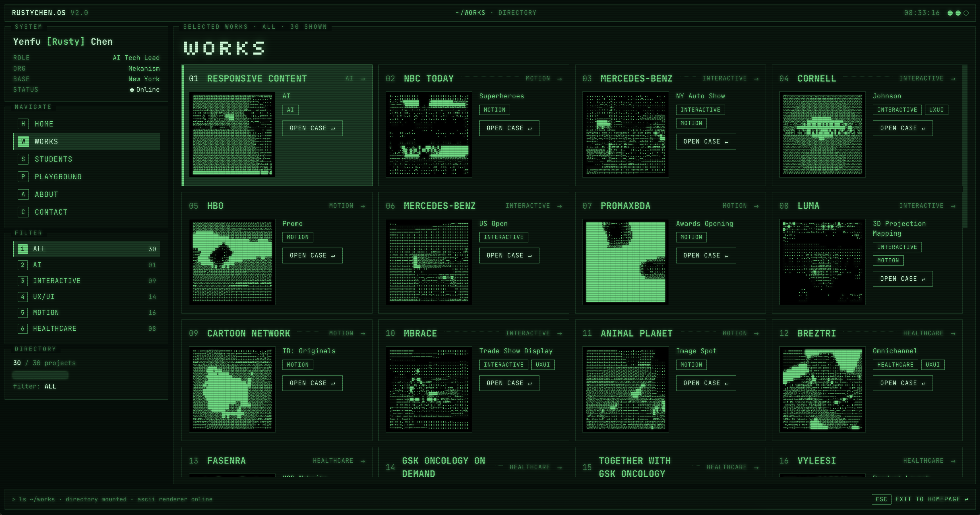Open case for Breztri Omnichannel

click(903, 383)
